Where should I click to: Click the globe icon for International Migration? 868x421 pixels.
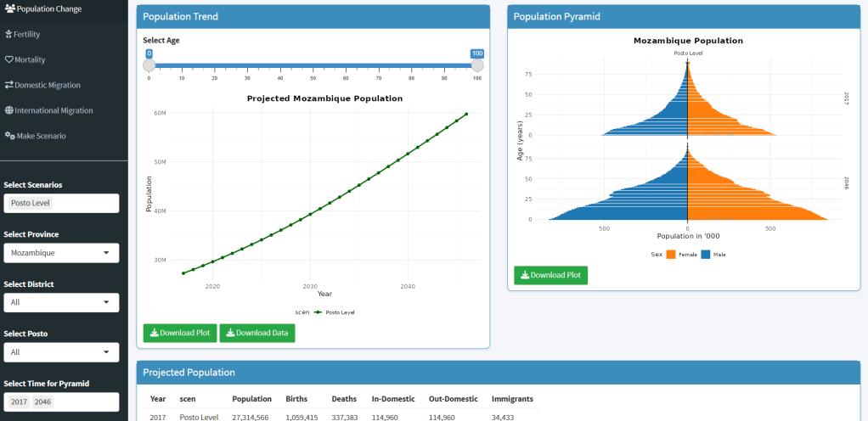click(x=8, y=110)
